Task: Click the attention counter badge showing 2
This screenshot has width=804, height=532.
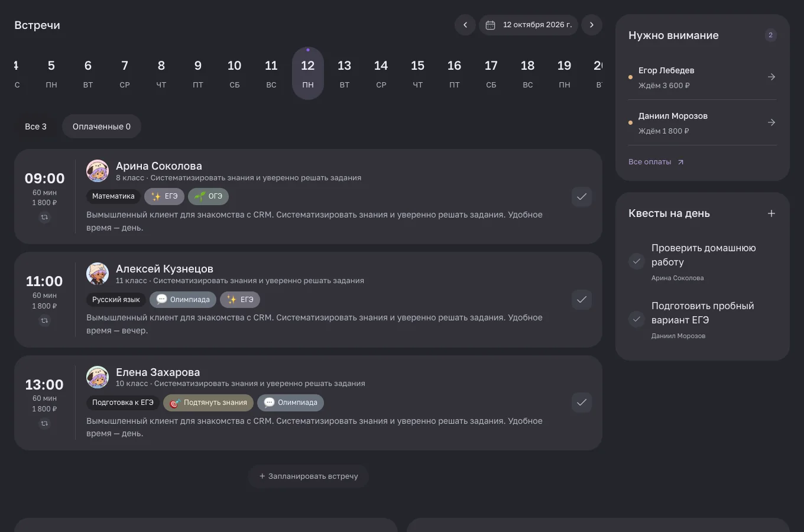Action: (x=770, y=35)
